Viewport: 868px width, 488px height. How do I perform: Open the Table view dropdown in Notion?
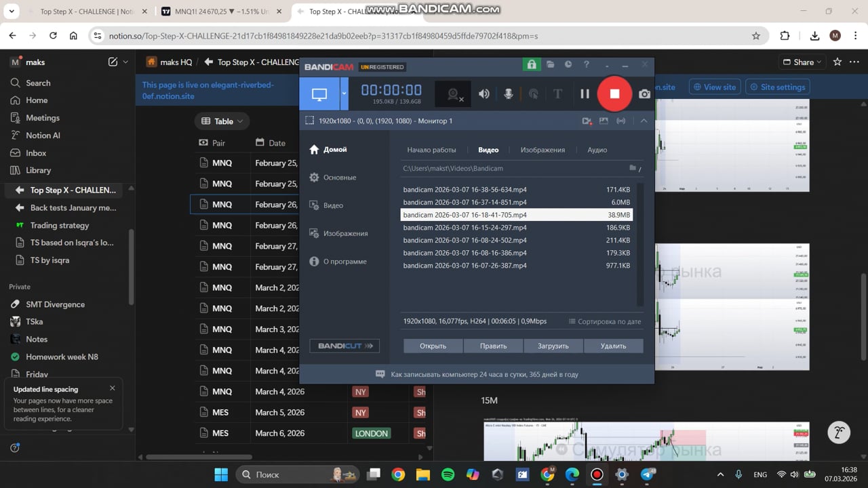pos(222,121)
